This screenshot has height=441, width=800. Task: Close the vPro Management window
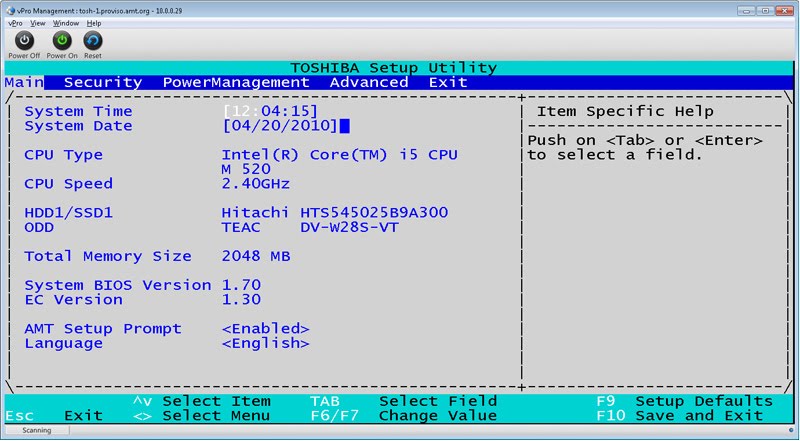pos(785,11)
